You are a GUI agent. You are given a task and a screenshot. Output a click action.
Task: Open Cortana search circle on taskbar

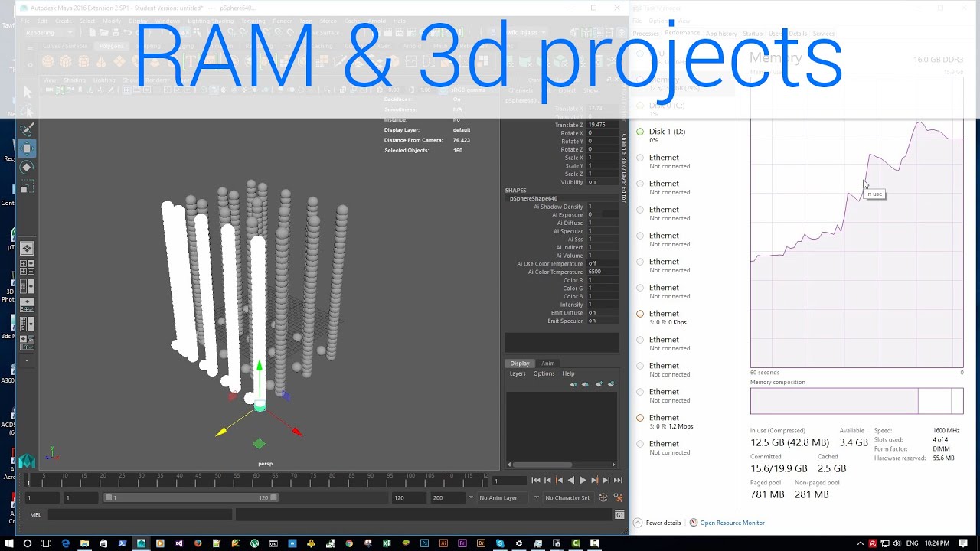(27, 543)
